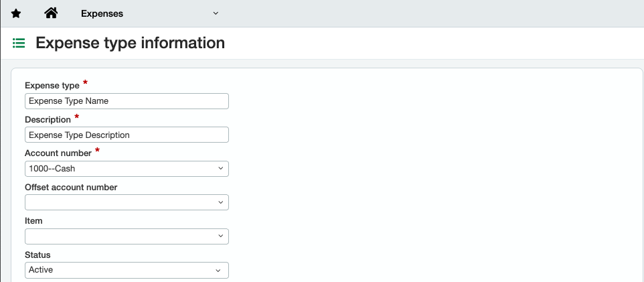Open the list menu icon beside the title
The width and height of the screenshot is (644, 282).
19,44
